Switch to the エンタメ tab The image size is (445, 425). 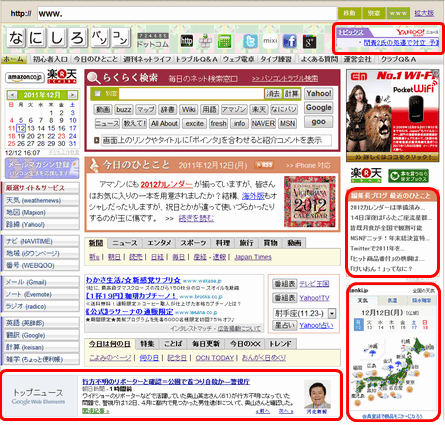(x=159, y=243)
